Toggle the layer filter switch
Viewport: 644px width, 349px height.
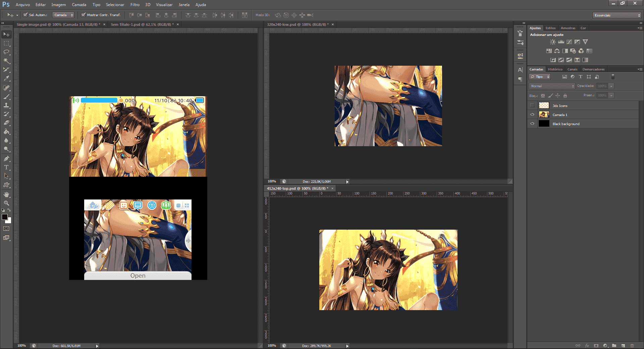pos(613,77)
